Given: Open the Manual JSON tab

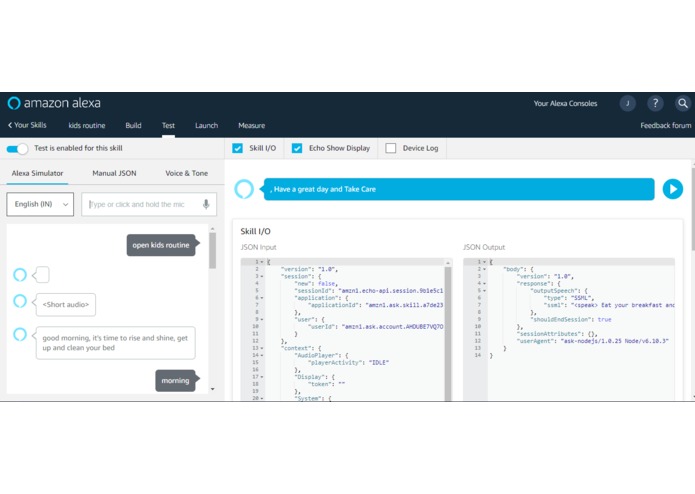Looking at the screenshot, I should [114, 173].
